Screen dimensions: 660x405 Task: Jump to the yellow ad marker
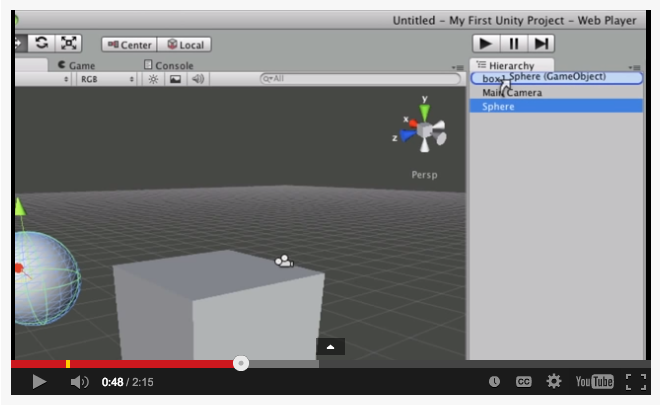[68, 364]
